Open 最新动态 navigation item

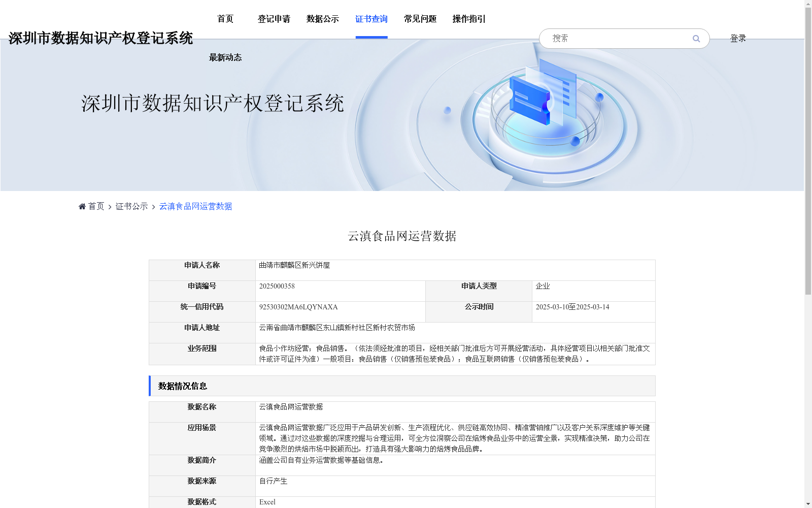click(225, 57)
